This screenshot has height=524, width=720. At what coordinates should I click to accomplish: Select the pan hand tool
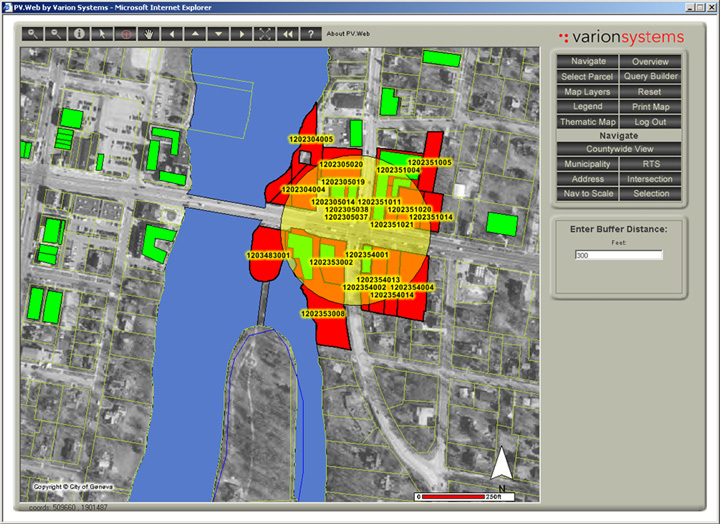click(148, 34)
